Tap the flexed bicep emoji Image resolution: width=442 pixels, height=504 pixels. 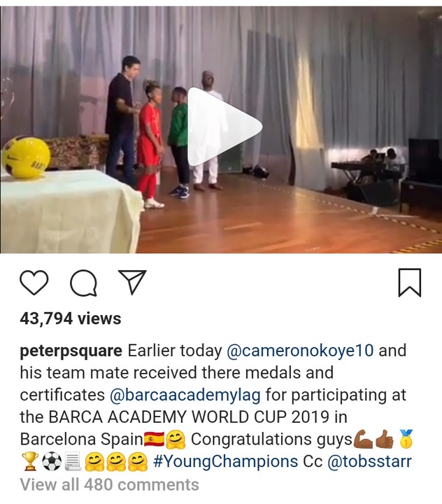pos(363,440)
